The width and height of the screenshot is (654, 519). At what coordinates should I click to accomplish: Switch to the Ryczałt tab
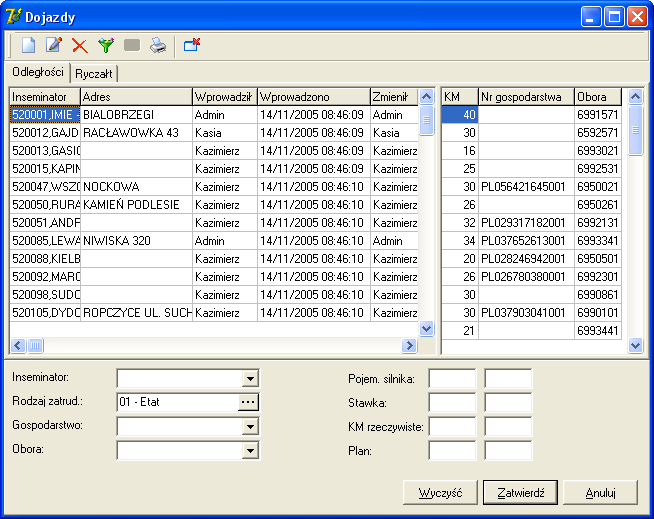click(x=93, y=74)
